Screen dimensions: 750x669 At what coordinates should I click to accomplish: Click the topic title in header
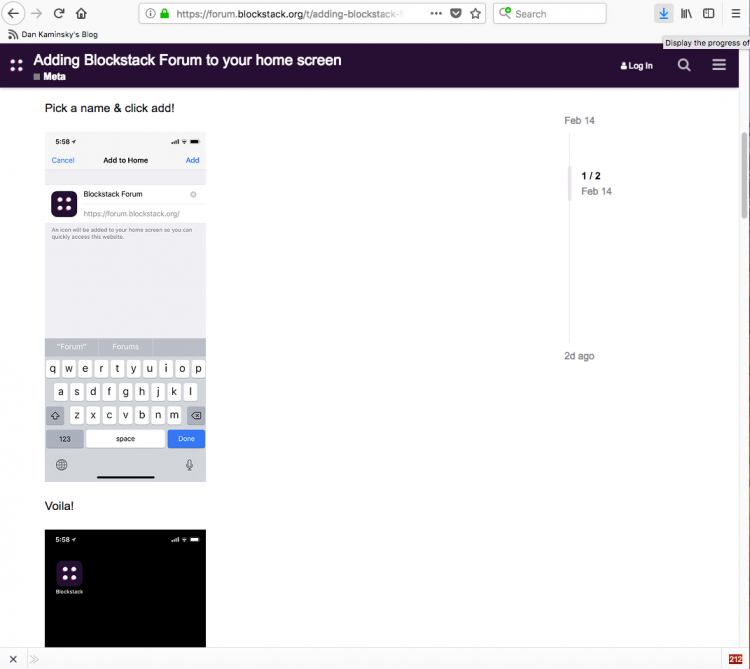tap(187, 60)
